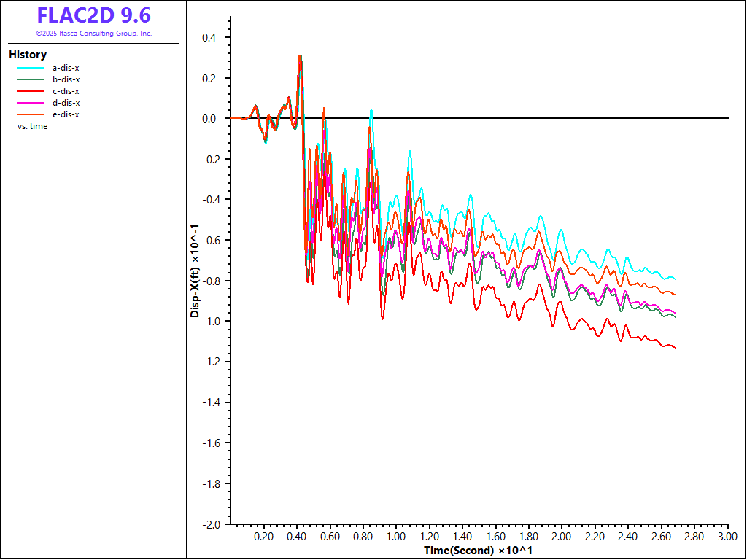Click the Itasca Consulting Group copyright text

[x=93, y=34]
